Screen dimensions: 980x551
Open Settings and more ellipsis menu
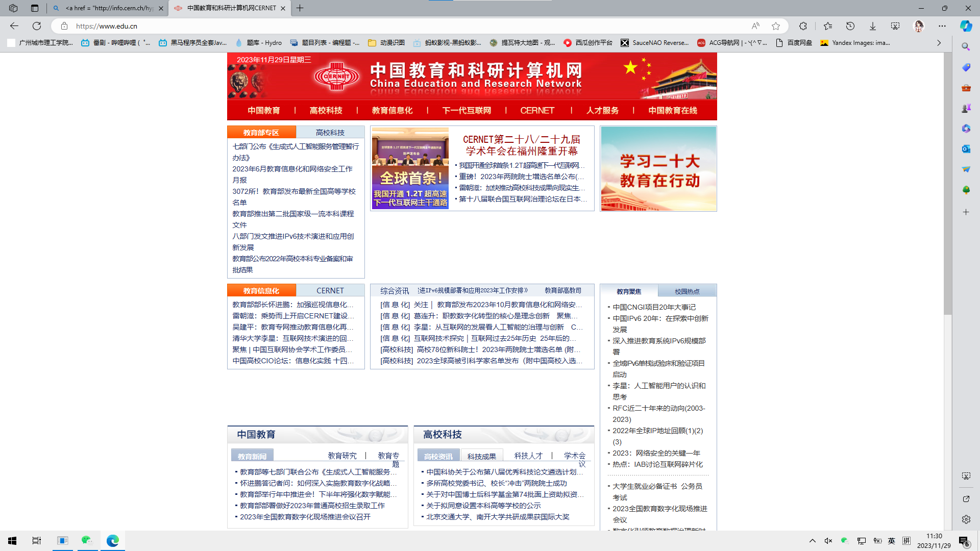942,26
